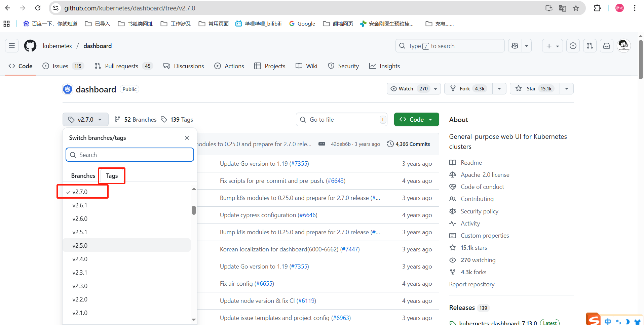644x325 pixels.
Task: Open the Discussions tab
Action: [x=184, y=66]
